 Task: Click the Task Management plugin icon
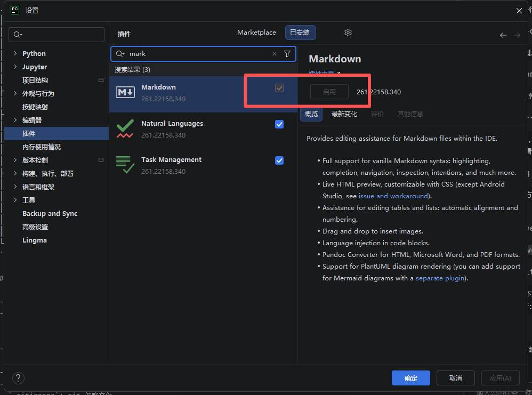pyautogui.click(x=125, y=165)
